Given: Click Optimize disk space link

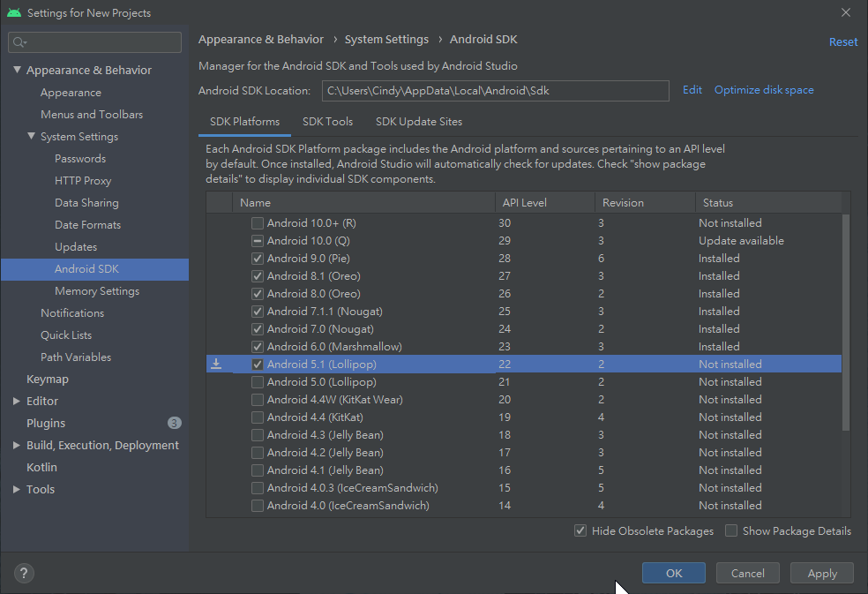Looking at the screenshot, I should (x=764, y=90).
